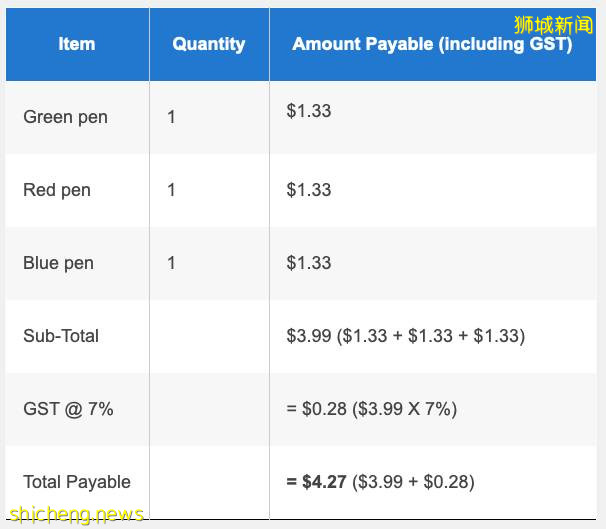Select the quantity value for Red pen
Screen dimensions: 606x529
click(x=171, y=190)
